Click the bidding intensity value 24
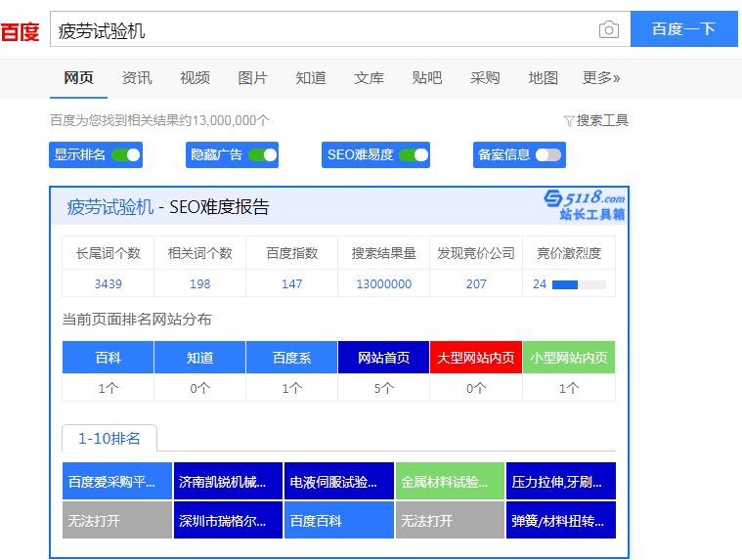 click(540, 283)
